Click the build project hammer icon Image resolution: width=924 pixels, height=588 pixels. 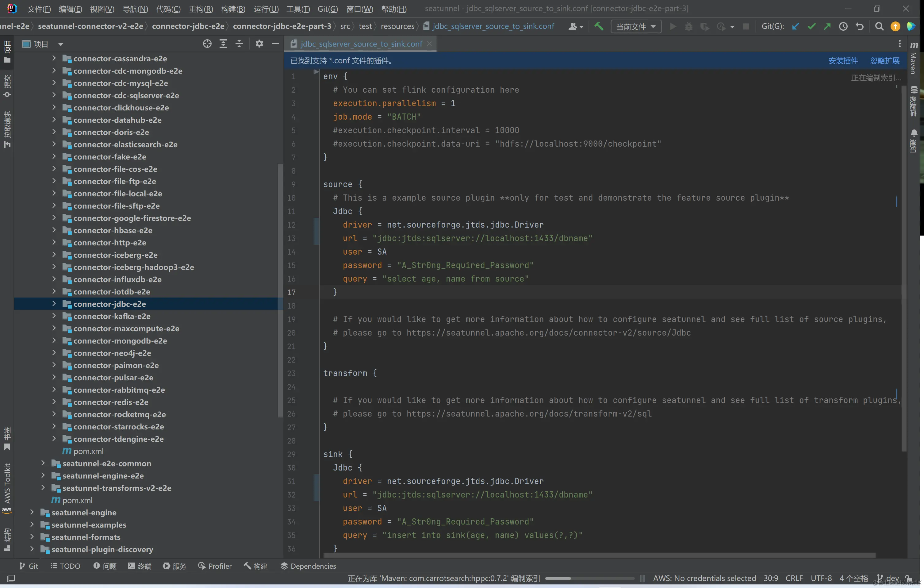(x=599, y=26)
